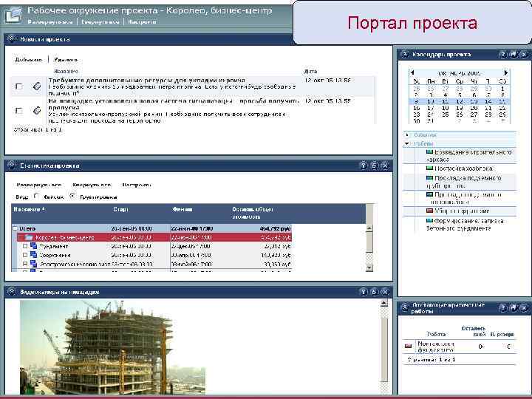The height and width of the screenshot is (399, 532).
Task: Click statistics table scrollbar down arrow
Action: 369,267
